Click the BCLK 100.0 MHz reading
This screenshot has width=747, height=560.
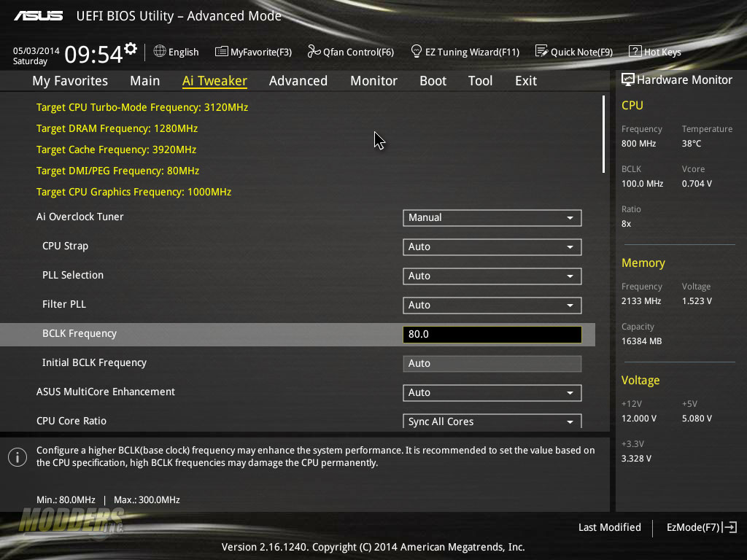point(642,183)
